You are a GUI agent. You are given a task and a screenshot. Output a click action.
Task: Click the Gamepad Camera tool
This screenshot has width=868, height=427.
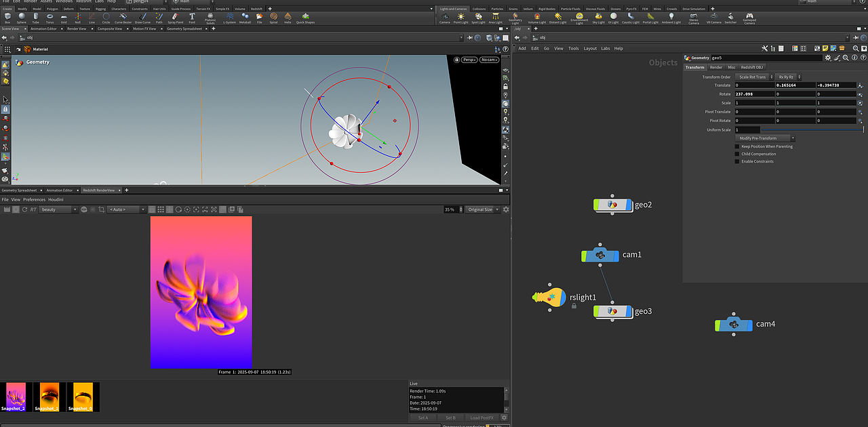tap(749, 18)
